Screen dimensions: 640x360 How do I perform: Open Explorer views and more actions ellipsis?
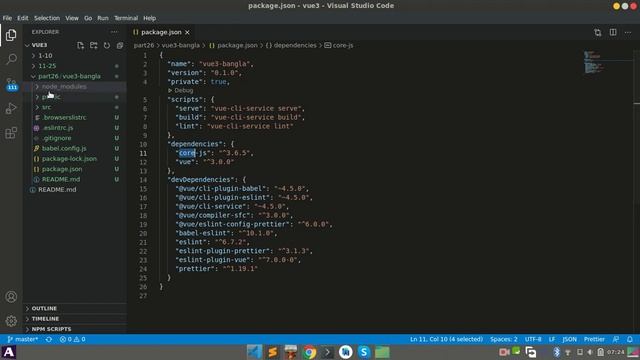pos(114,32)
